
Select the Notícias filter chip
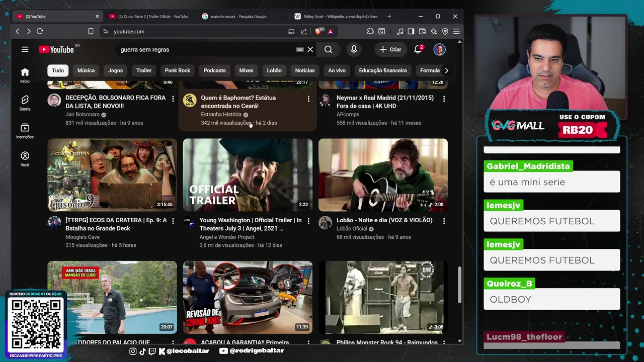tap(305, 70)
